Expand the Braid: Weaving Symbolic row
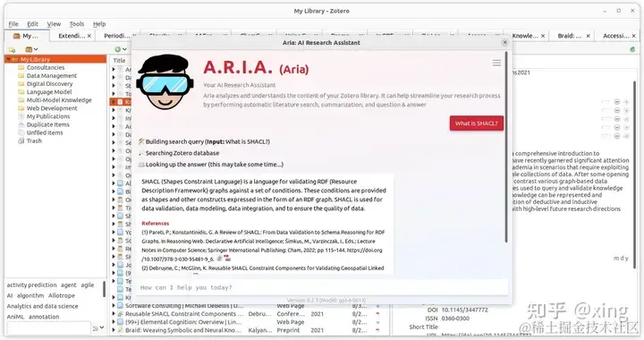This screenshot has height=340, width=644. click(x=114, y=330)
